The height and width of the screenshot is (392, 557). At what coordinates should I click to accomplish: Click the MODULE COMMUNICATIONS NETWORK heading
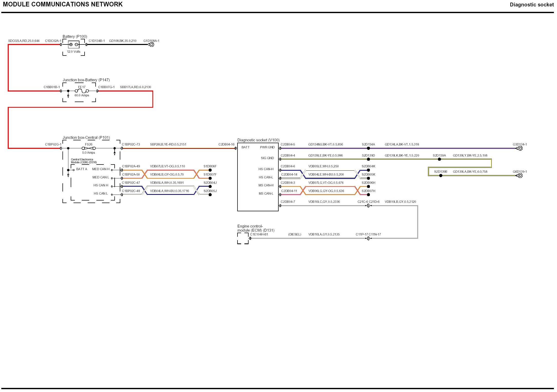[63, 4]
